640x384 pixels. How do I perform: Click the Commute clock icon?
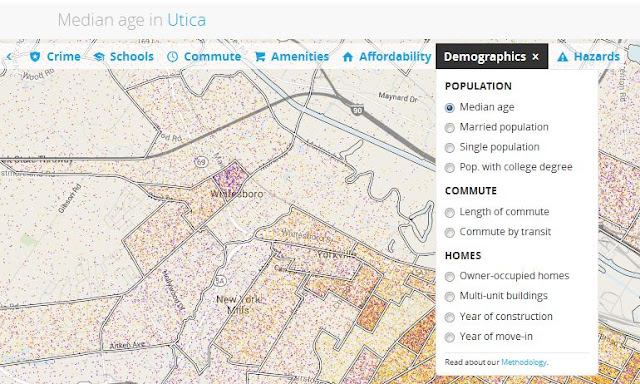(x=173, y=57)
